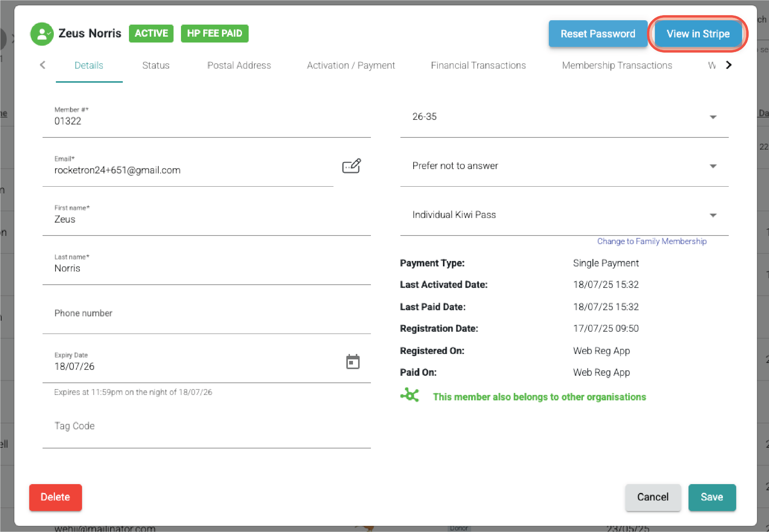The width and height of the screenshot is (769, 532).
Task: Expand the Individual Kiwi Pass dropdown
Action: point(713,215)
